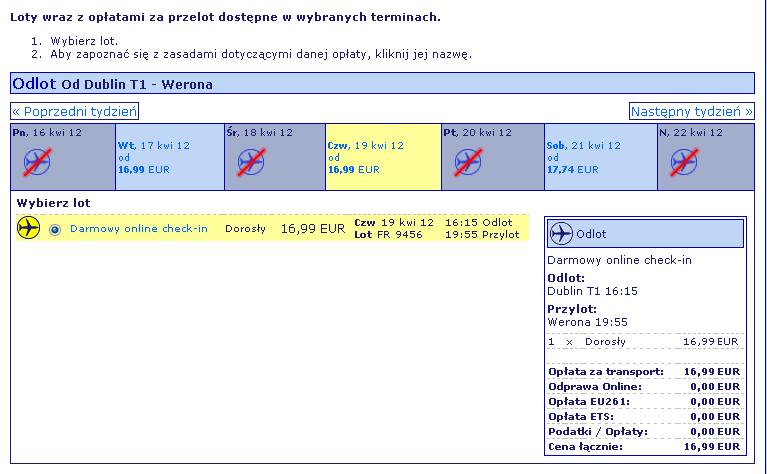This screenshot has height=474, width=767.
Task: Click Śr, 18 kwi 12 date label
Action: tap(260, 133)
